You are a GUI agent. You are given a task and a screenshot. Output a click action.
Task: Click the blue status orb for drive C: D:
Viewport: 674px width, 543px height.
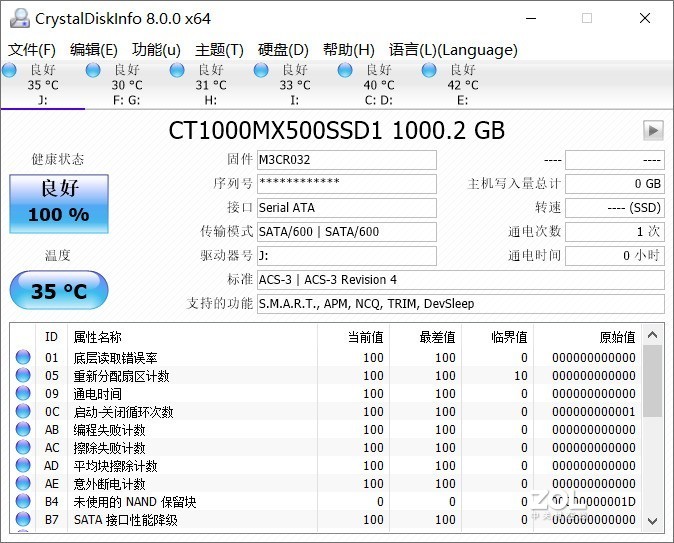tap(345, 70)
